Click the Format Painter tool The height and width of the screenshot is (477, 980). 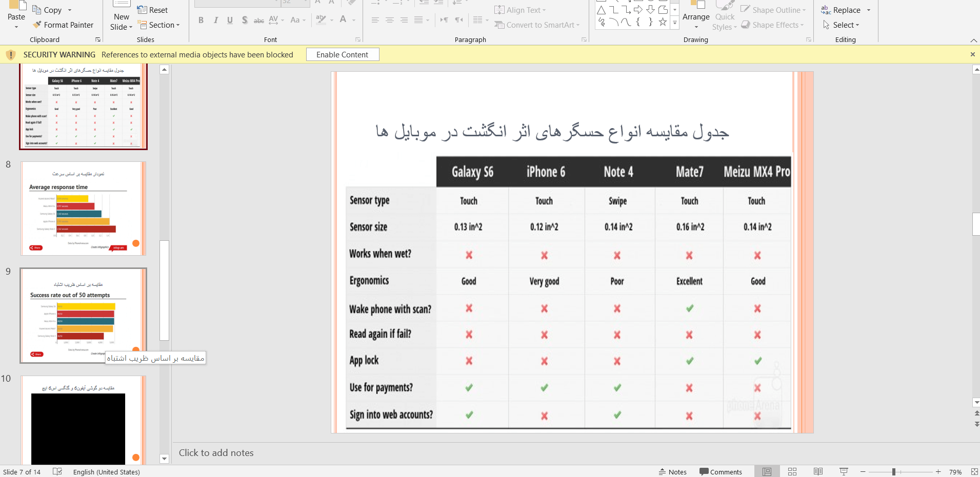coord(63,25)
